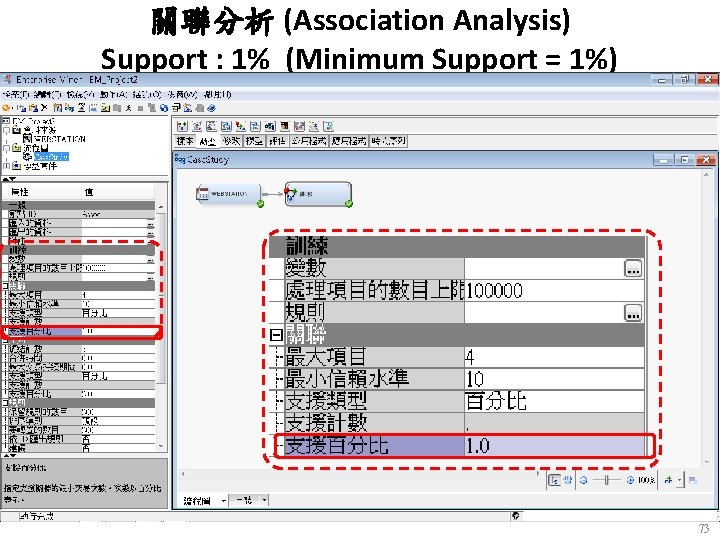Select the WEBSTATION node in the diagram

[228, 194]
